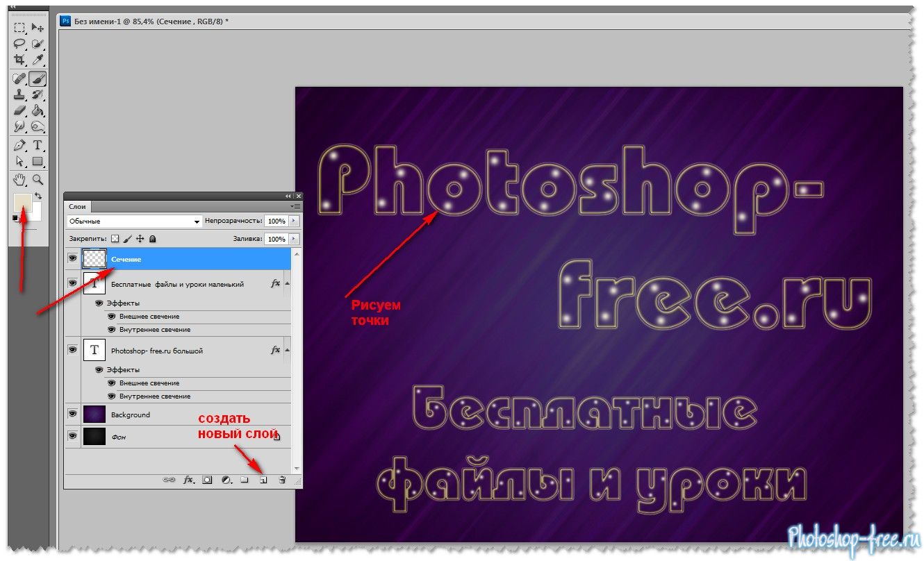The width and height of the screenshot is (924, 561).
Task: Select the Без имени-1 document tab
Action: coord(145,22)
